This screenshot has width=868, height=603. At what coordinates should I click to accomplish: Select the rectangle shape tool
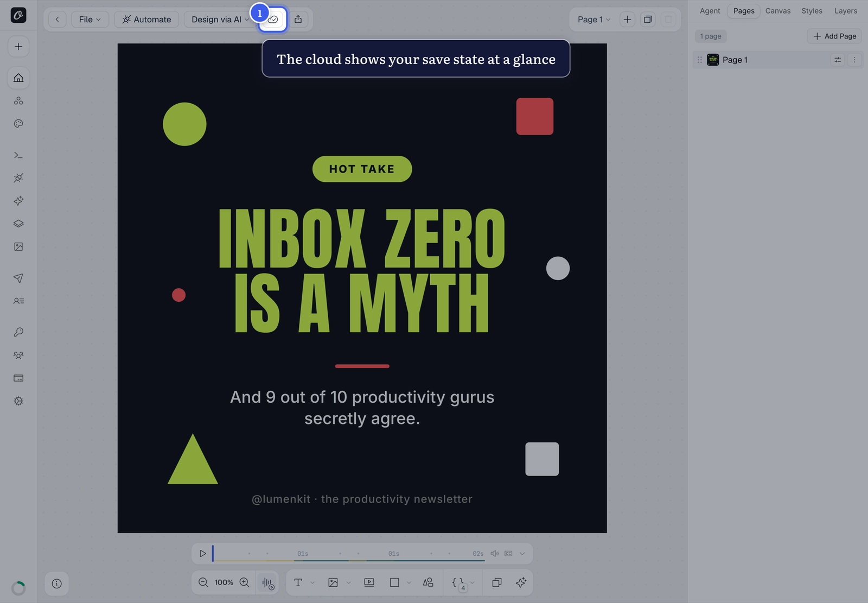click(394, 582)
